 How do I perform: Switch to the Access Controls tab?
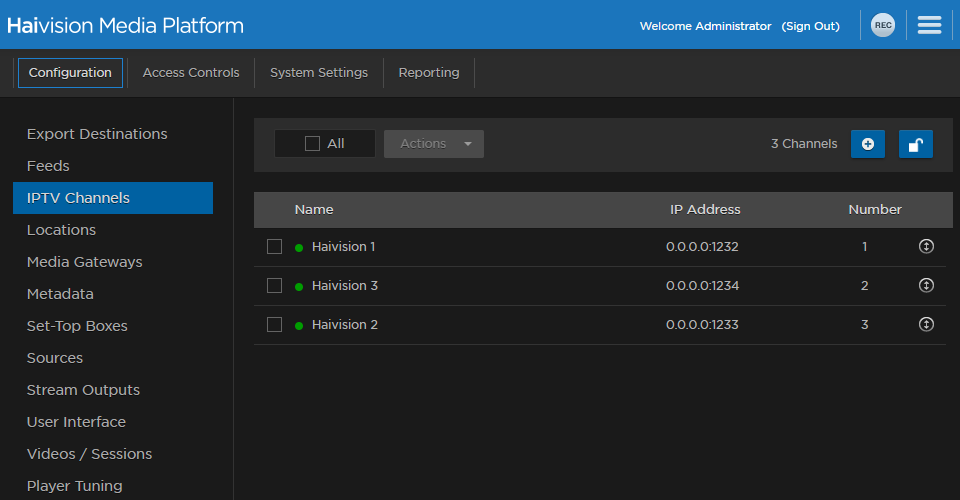[191, 73]
